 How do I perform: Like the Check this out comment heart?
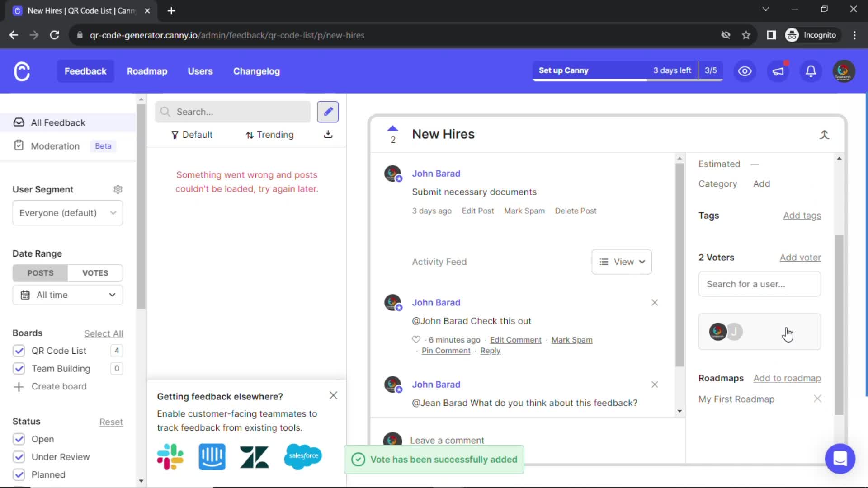416,339
